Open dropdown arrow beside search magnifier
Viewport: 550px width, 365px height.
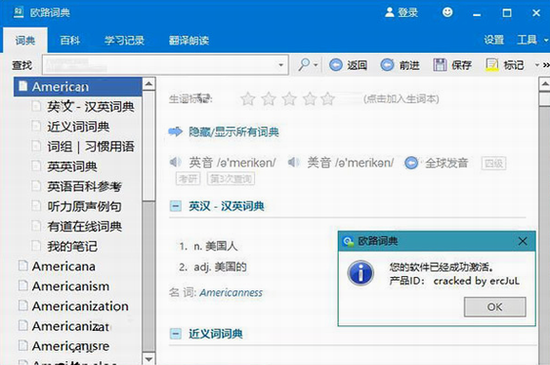[x=316, y=65]
